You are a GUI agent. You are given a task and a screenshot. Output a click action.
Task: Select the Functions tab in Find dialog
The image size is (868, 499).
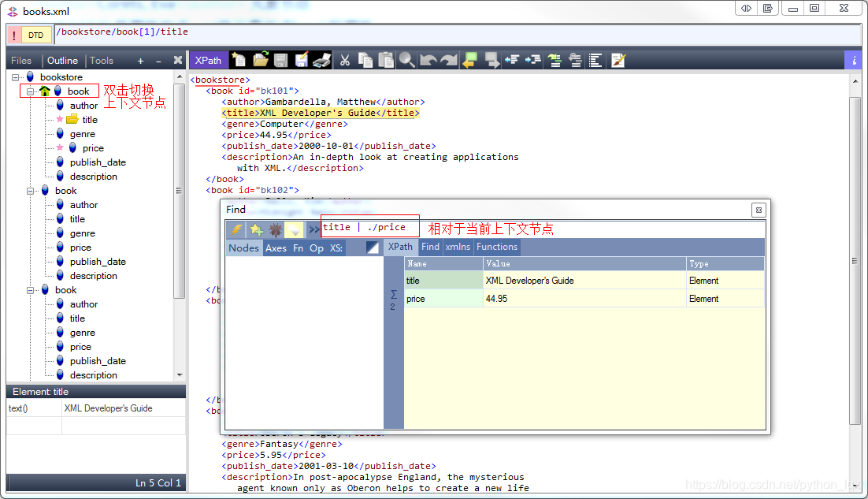[497, 247]
